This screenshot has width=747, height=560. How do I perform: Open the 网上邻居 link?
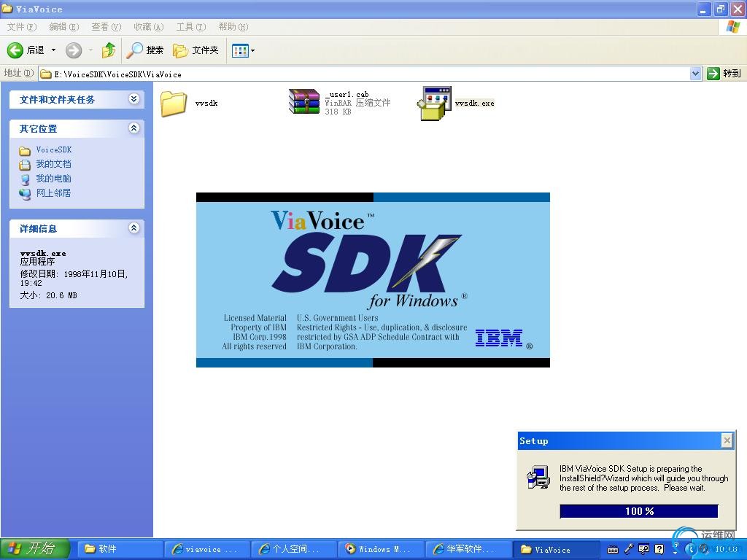click(54, 192)
